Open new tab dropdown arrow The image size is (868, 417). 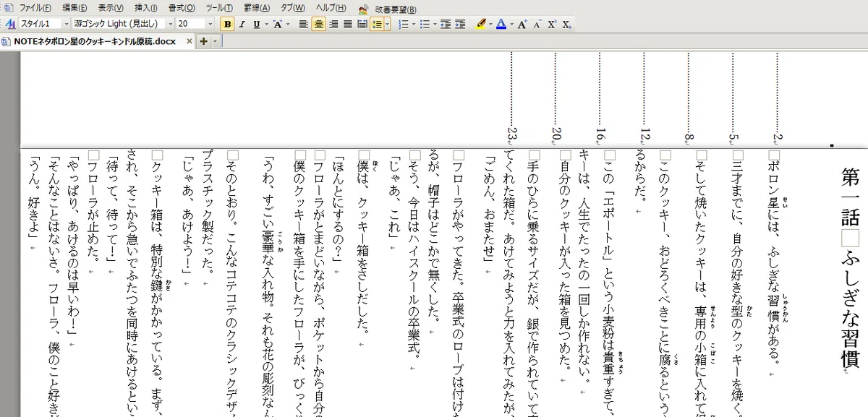coord(215,41)
